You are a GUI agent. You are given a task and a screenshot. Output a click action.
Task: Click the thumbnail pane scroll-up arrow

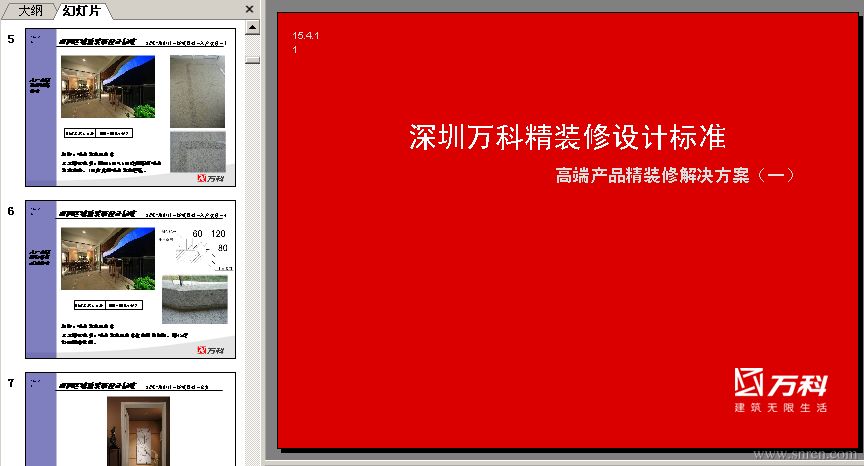[252, 27]
